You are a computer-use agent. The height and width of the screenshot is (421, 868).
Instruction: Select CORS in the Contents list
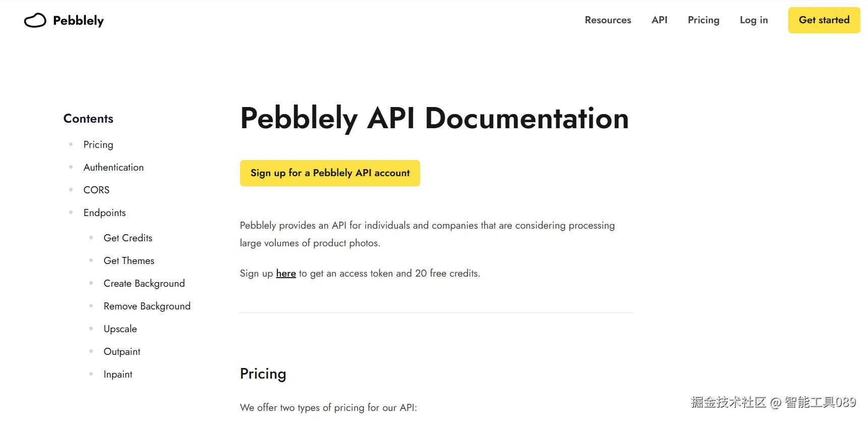(96, 190)
